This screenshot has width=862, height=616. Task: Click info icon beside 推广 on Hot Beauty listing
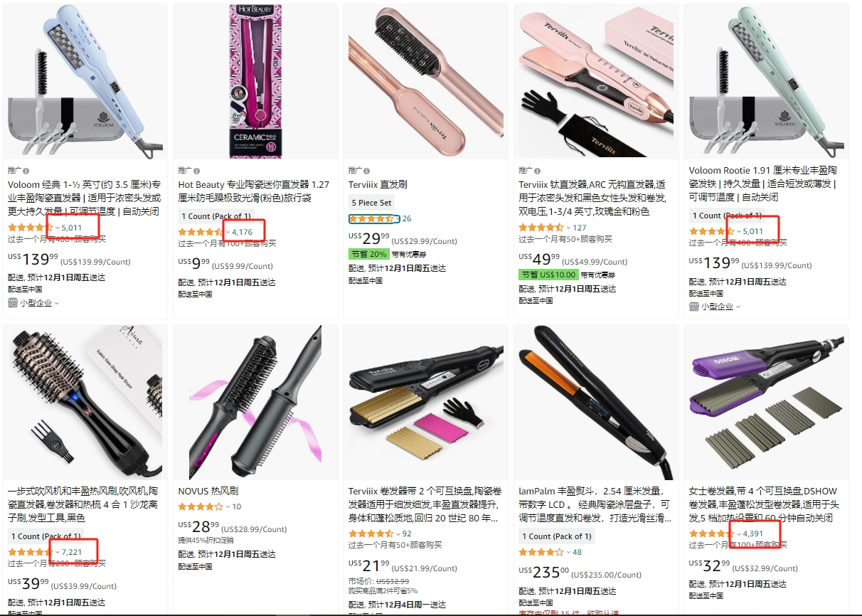pos(196,171)
